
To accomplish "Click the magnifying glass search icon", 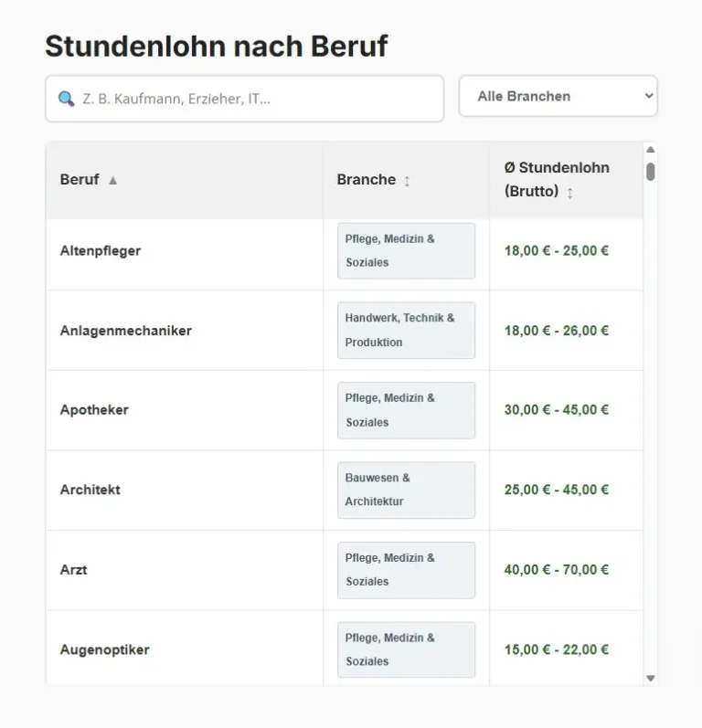I will (66, 99).
